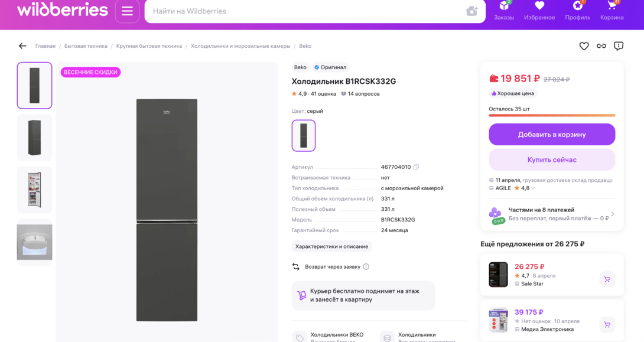Click the 19 851 ₽ wallet price
This screenshot has height=342, width=644.
click(x=515, y=79)
